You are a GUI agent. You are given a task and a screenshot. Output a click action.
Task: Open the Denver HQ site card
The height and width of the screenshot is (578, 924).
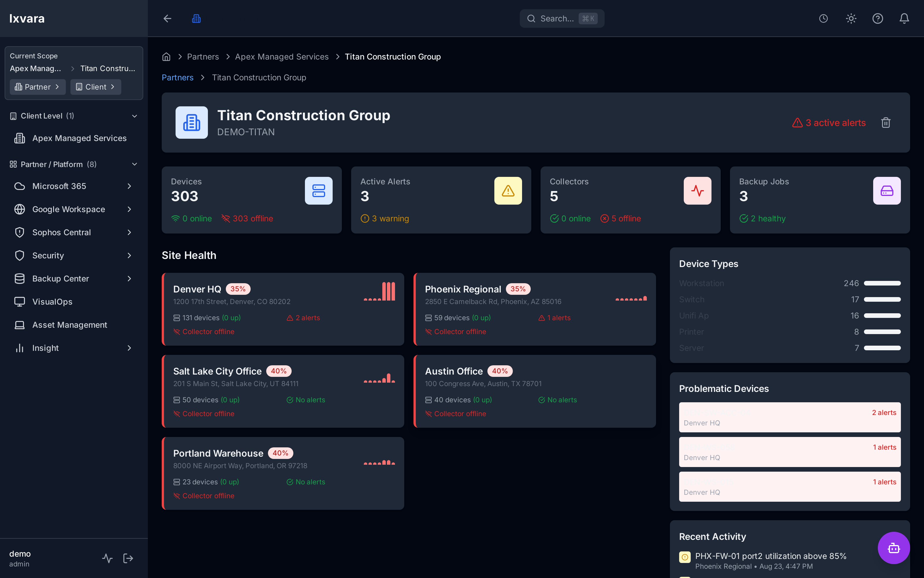283,309
